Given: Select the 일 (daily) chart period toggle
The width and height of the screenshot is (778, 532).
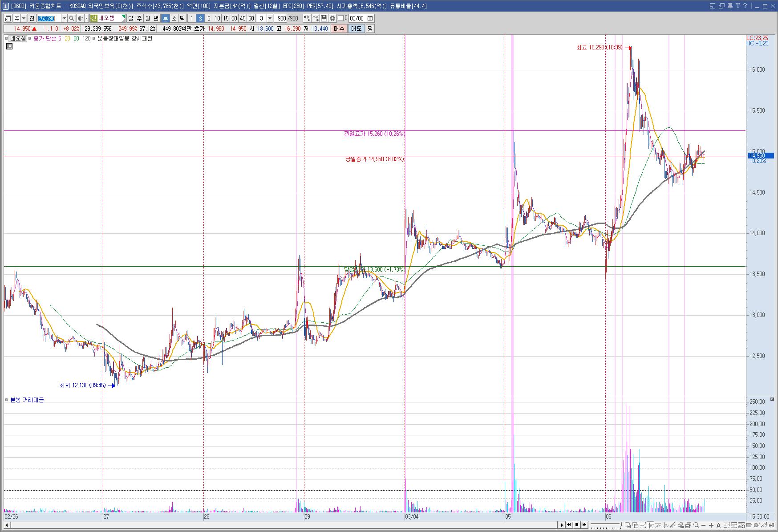Looking at the screenshot, I should (130, 18).
